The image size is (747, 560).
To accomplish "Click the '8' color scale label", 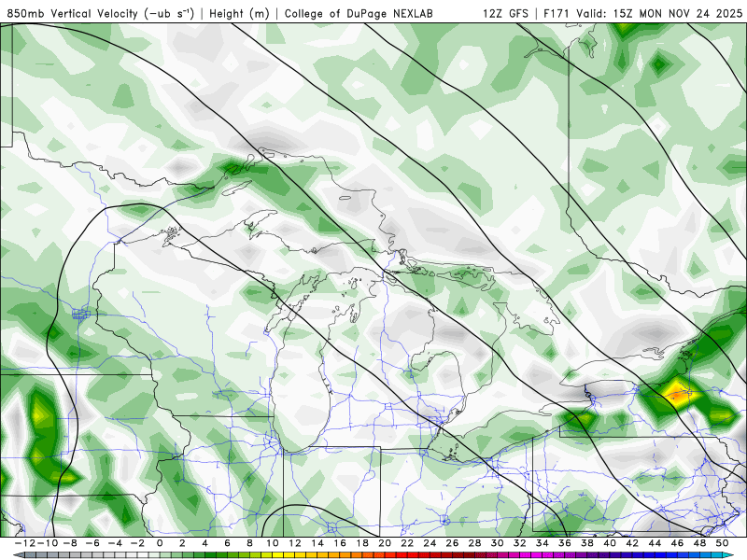I will click(x=249, y=543).
